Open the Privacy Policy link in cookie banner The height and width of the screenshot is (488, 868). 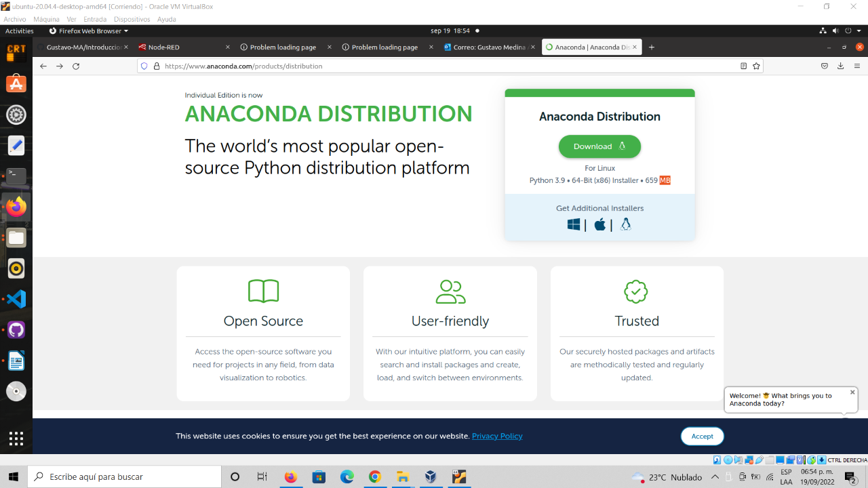(x=497, y=436)
